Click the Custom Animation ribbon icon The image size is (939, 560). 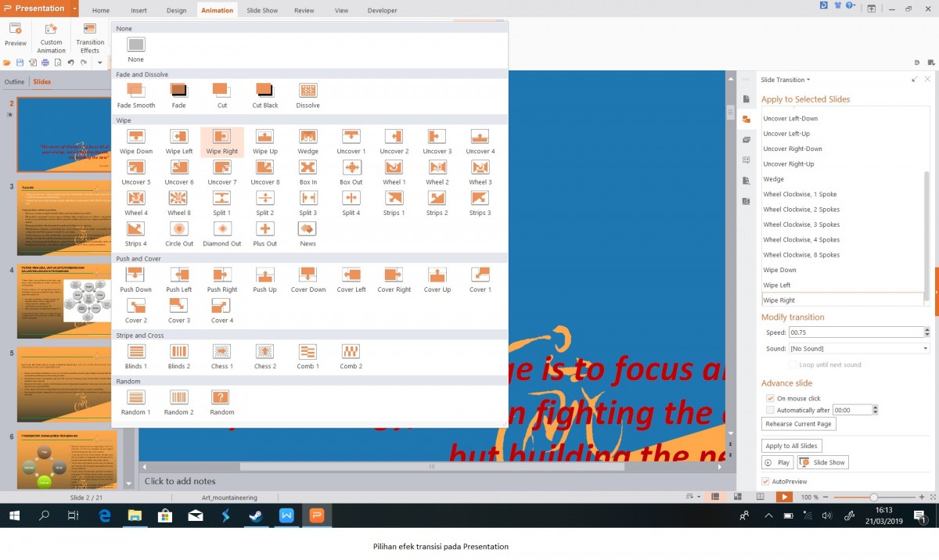tap(51, 36)
